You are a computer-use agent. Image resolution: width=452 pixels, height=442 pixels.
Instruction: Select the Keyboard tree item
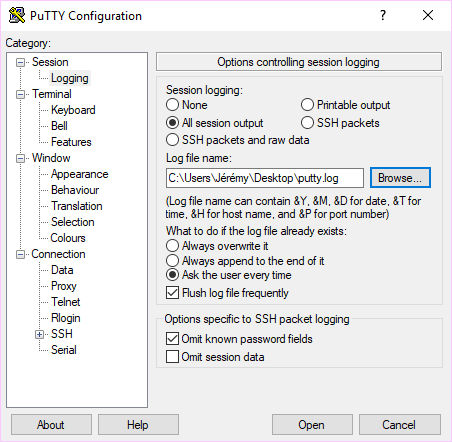(x=73, y=110)
